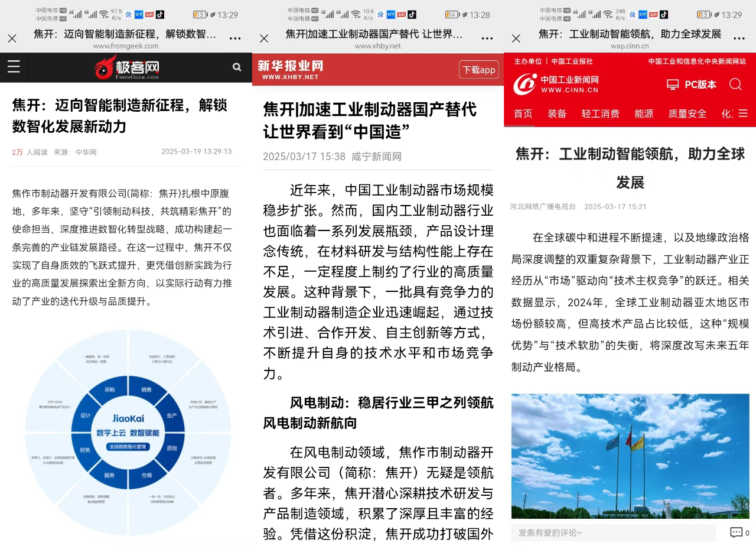
Task: Click headline 焦开：迈向智能制造新征程，解锁数智化发展新动力 in the article
Action: [x=120, y=116]
